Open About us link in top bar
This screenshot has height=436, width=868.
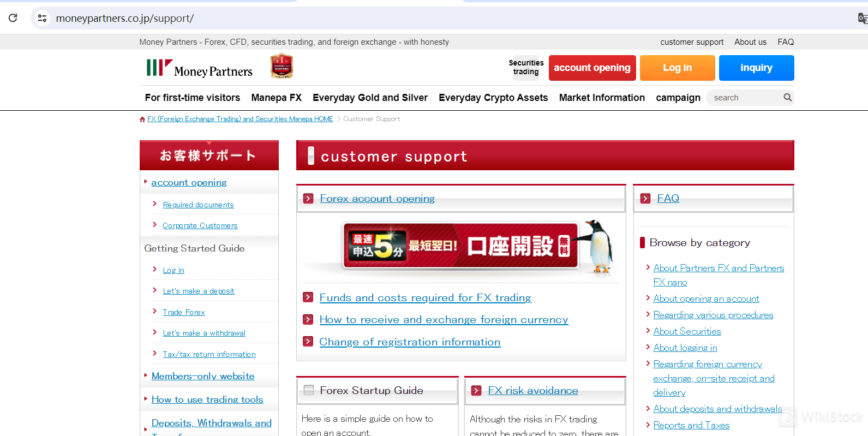tap(750, 42)
